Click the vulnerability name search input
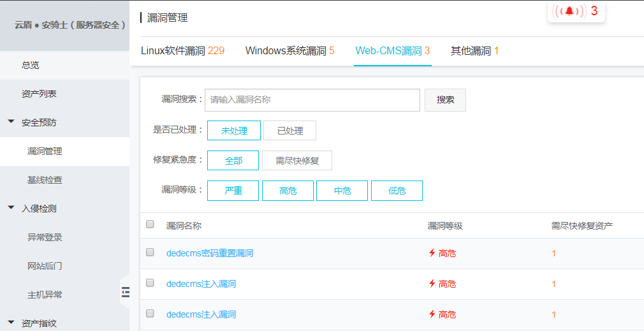Viewport: 644px width, 331px height. 312,99
